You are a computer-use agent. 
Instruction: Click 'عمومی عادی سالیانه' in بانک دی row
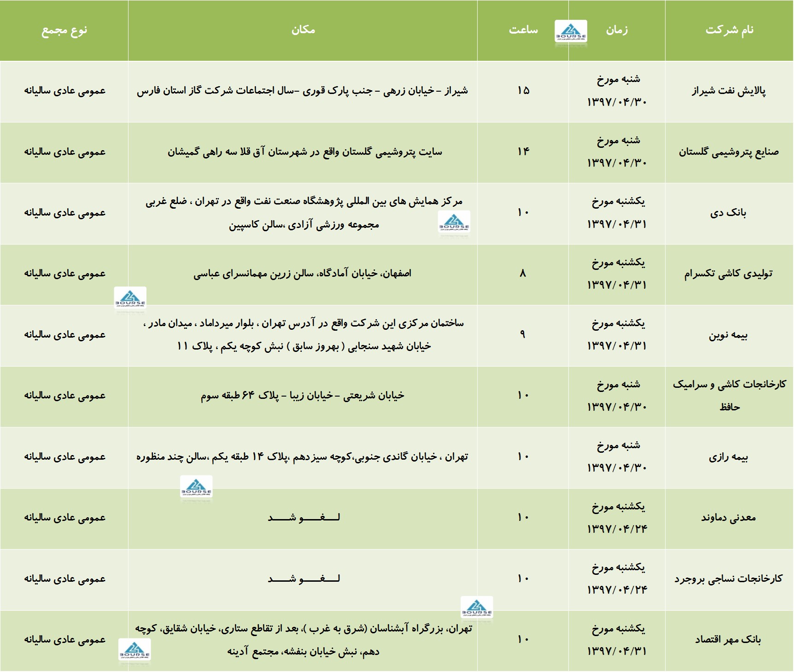click(64, 213)
